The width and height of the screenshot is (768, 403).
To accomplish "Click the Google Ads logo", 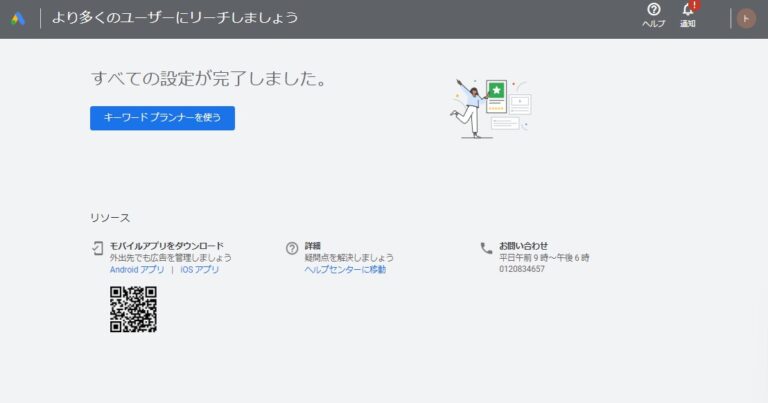I will click(x=18, y=18).
